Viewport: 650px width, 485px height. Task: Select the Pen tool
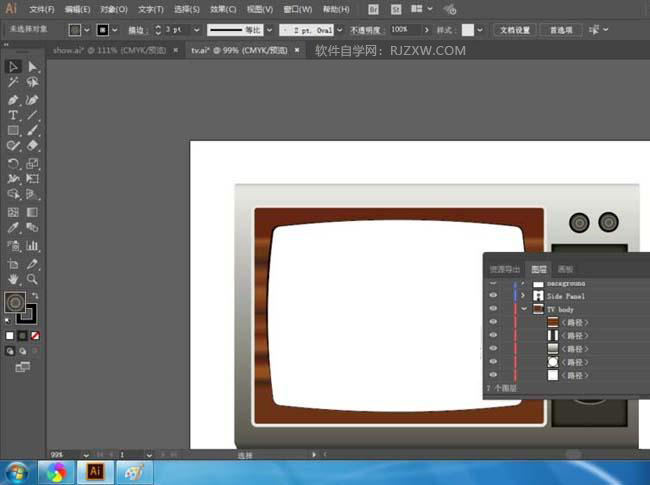tap(13, 100)
